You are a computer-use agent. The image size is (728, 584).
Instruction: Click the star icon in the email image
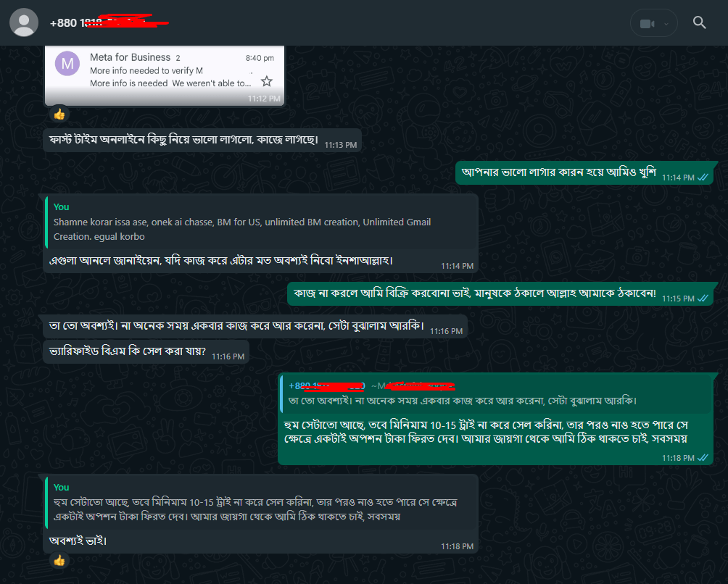tap(267, 82)
